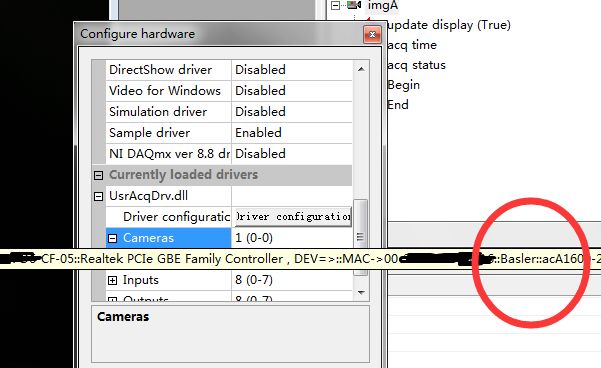Select the Driver configuration label row
Viewport: 601px width, 368px height.
pyautogui.click(x=169, y=217)
